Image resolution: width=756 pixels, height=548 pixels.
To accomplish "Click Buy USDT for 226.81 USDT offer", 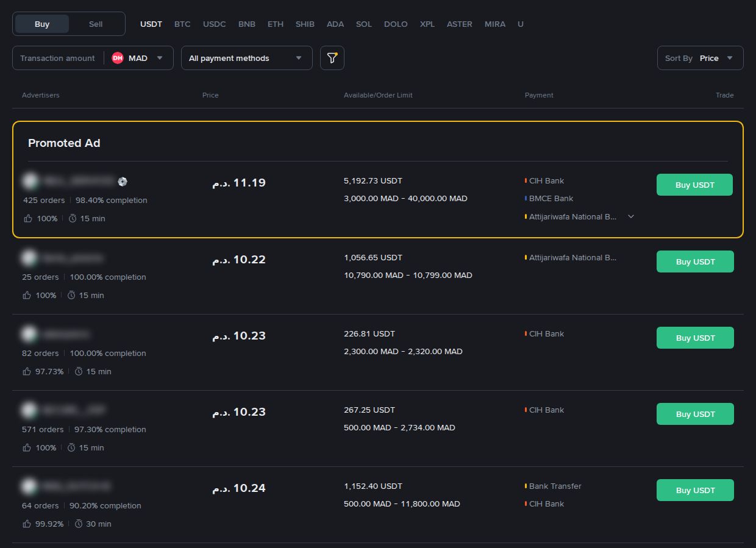I will [x=695, y=338].
